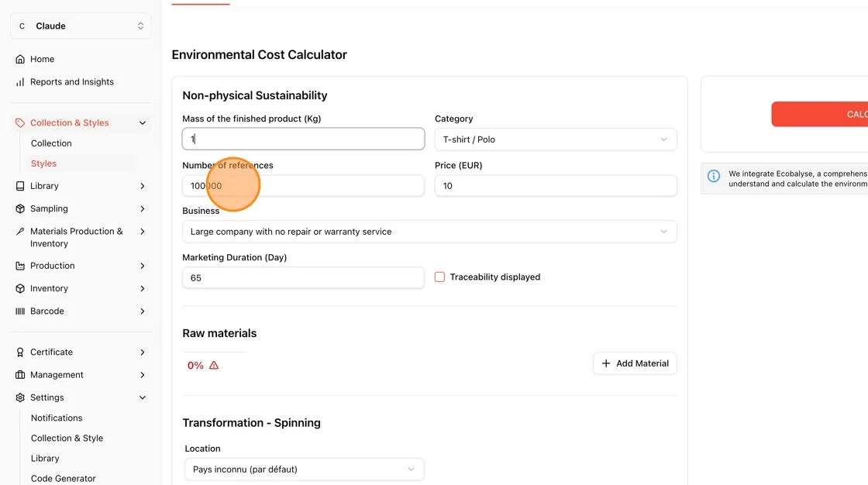Click the Settings gear icon
The image size is (868, 485).
20,397
